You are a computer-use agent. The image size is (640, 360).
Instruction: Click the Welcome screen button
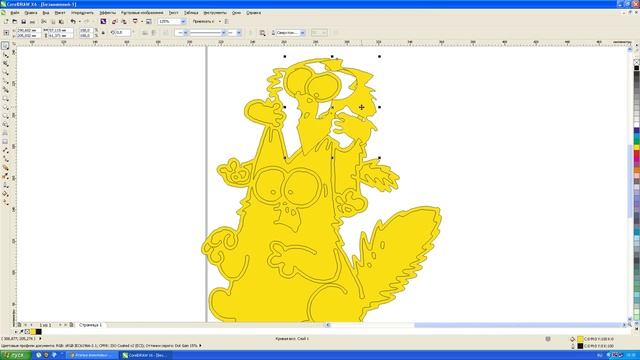click(x=149, y=21)
